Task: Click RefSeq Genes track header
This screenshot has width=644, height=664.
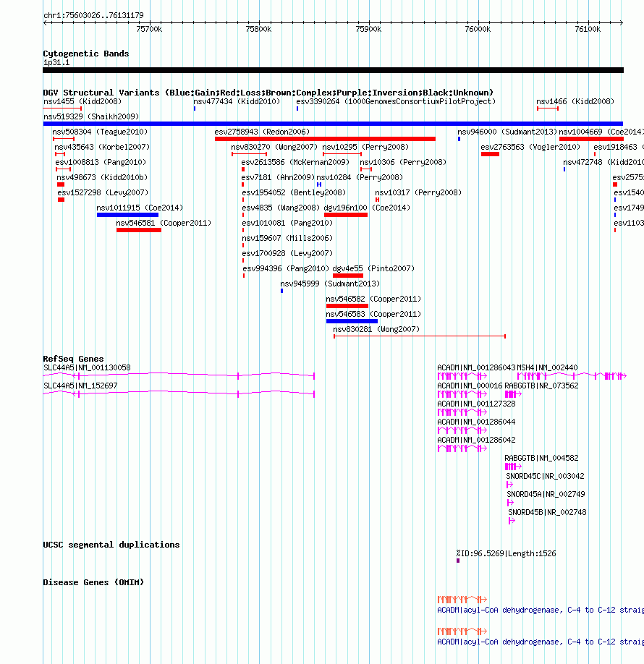Action: pos(73,359)
